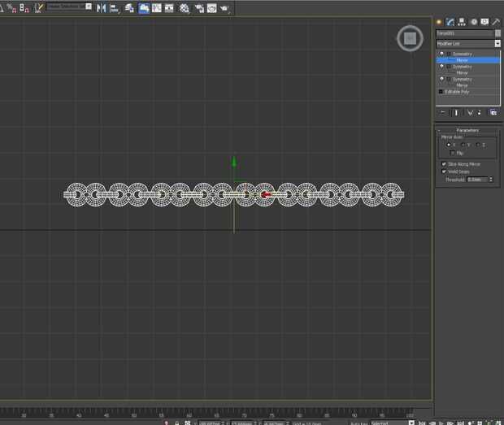Click Go to Start playback control
The image size is (504, 425).
422,423
